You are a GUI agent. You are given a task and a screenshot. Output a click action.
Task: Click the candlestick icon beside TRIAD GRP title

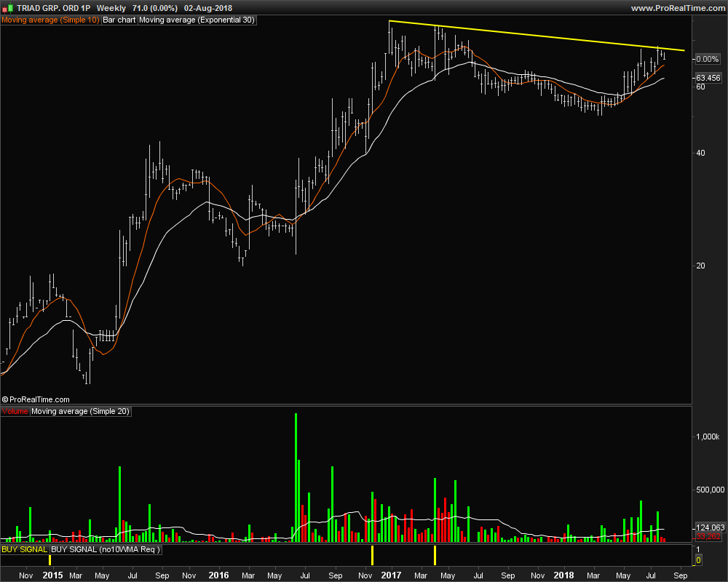(x=7, y=8)
